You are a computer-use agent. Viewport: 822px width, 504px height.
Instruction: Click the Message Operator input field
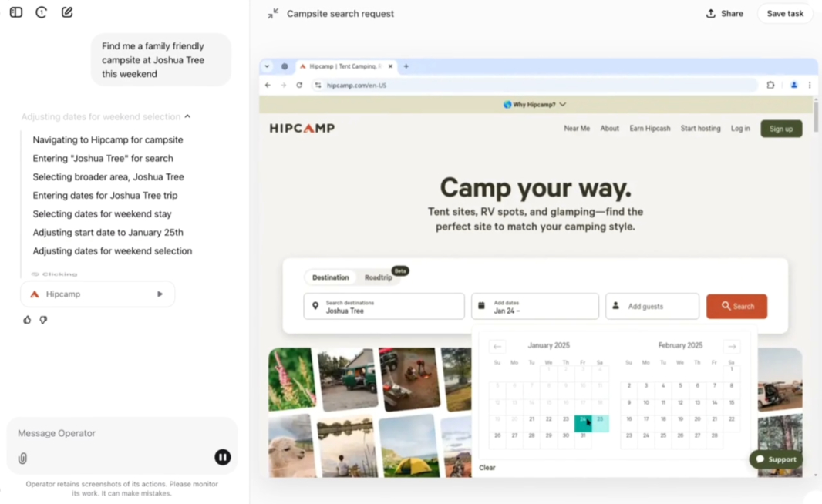[122, 433]
